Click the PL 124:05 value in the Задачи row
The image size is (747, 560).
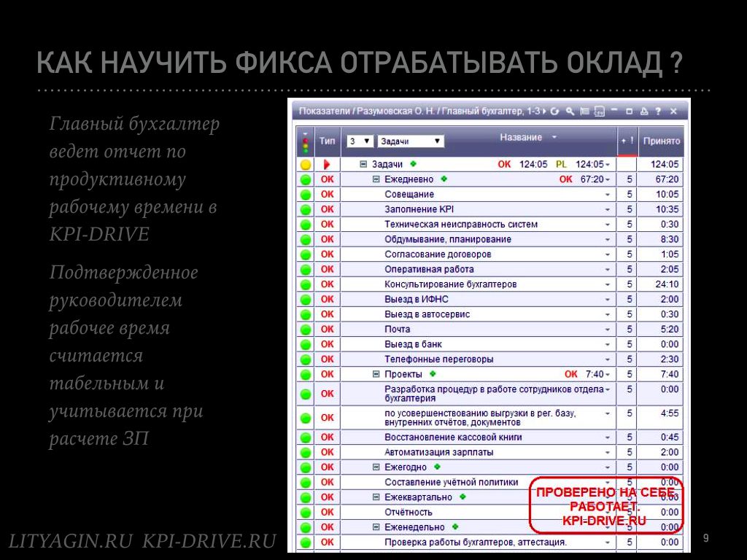(580, 164)
